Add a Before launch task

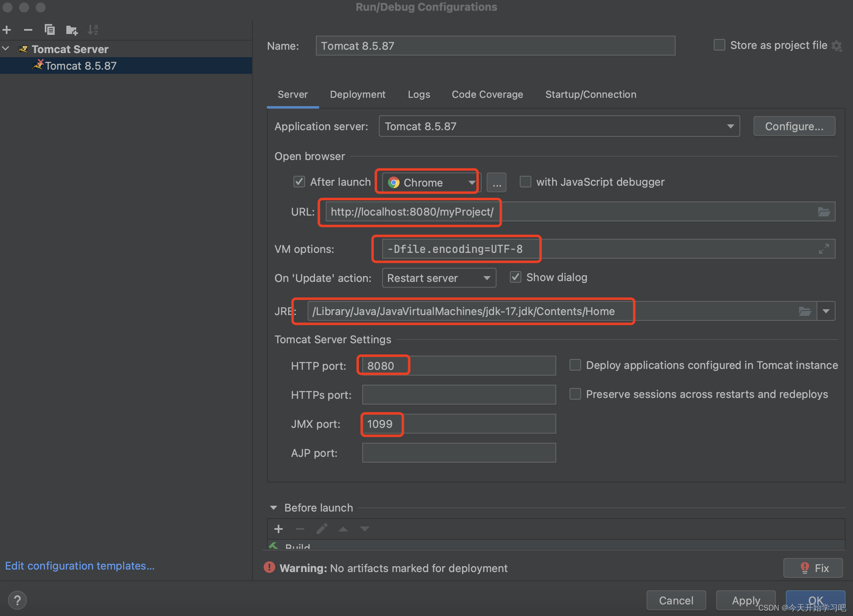point(279,529)
